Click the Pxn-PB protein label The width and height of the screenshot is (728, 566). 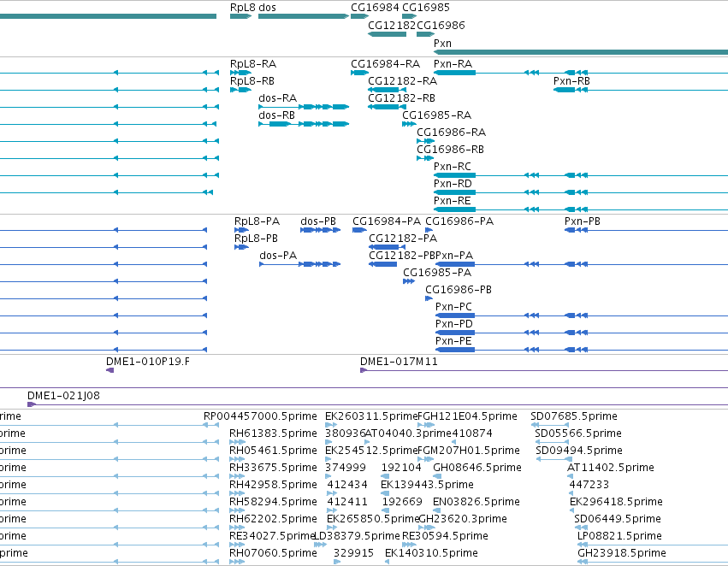(583, 221)
